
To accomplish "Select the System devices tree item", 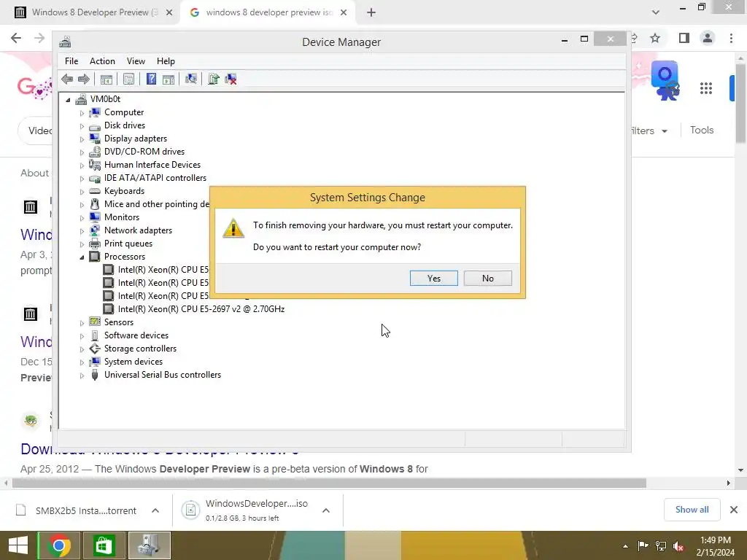I will click(133, 362).
